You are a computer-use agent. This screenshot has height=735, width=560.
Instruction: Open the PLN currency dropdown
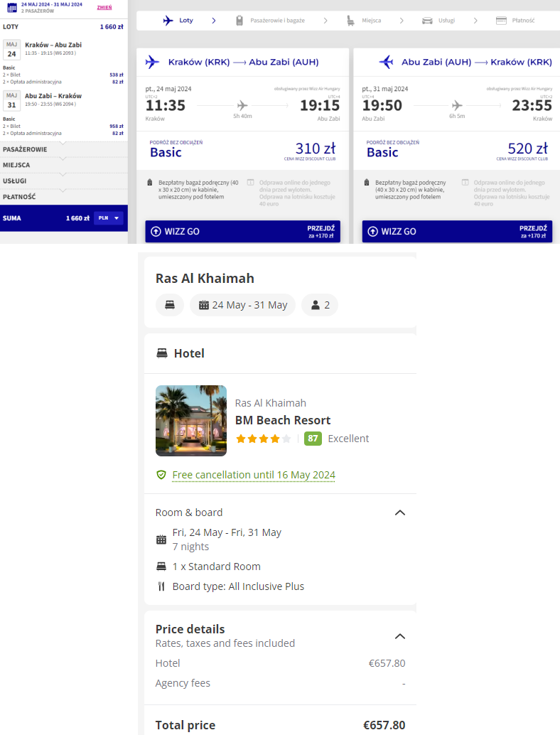[109, 218]
